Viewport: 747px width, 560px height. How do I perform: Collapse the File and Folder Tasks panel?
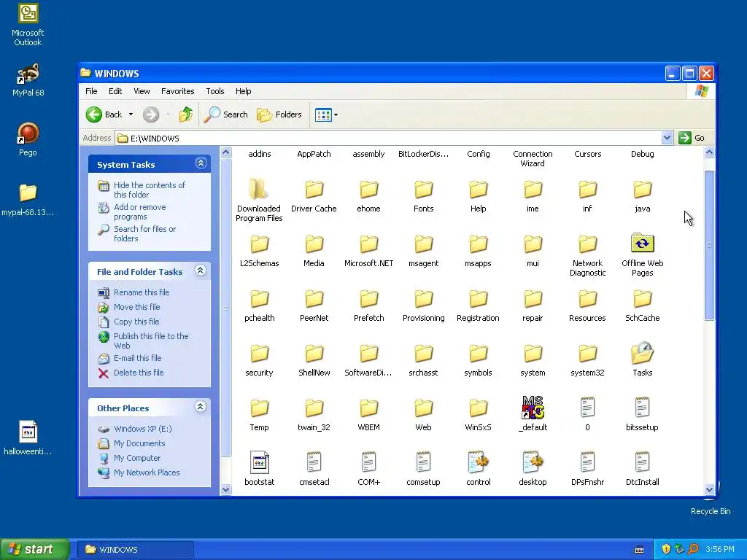click(x=201, y=271)
